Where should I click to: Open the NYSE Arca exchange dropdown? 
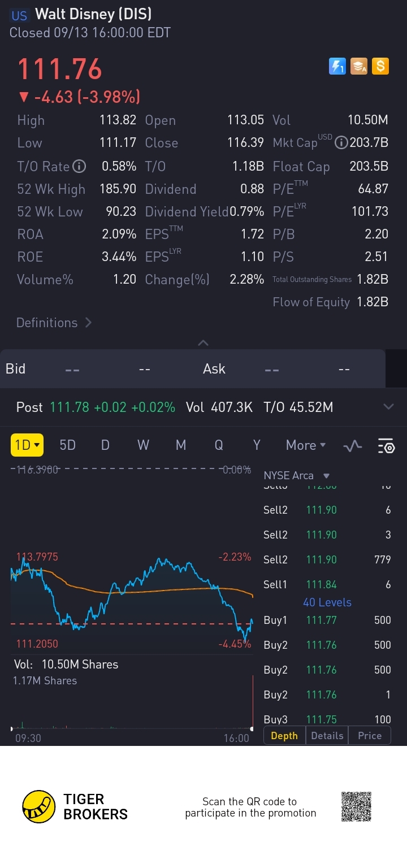click(x=296, y=476)
